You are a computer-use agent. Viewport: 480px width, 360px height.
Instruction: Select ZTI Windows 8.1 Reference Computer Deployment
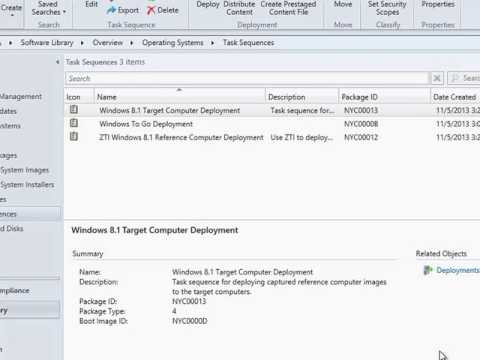point(272,137)
